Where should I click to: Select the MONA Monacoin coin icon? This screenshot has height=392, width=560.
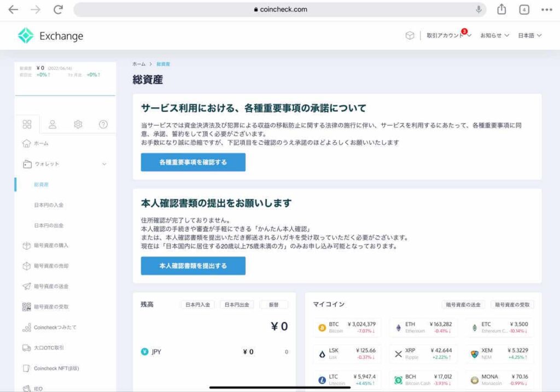coord(474,380)
